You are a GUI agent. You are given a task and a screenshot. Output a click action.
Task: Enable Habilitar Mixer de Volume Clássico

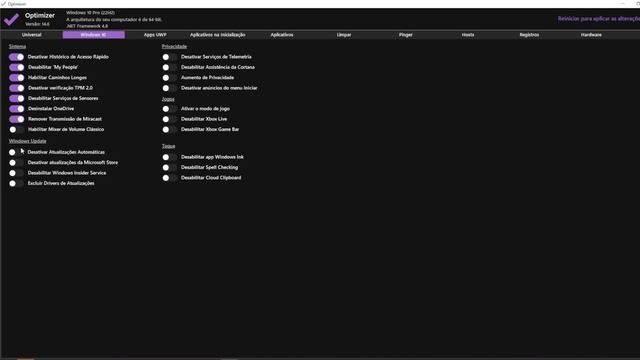(x=17, y=129)
